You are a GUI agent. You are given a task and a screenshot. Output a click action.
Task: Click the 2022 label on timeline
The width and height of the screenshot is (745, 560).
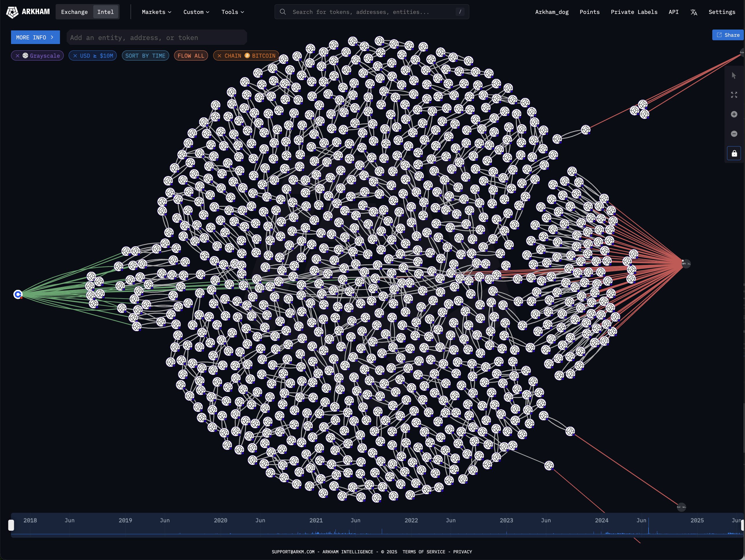coord(411,521)
